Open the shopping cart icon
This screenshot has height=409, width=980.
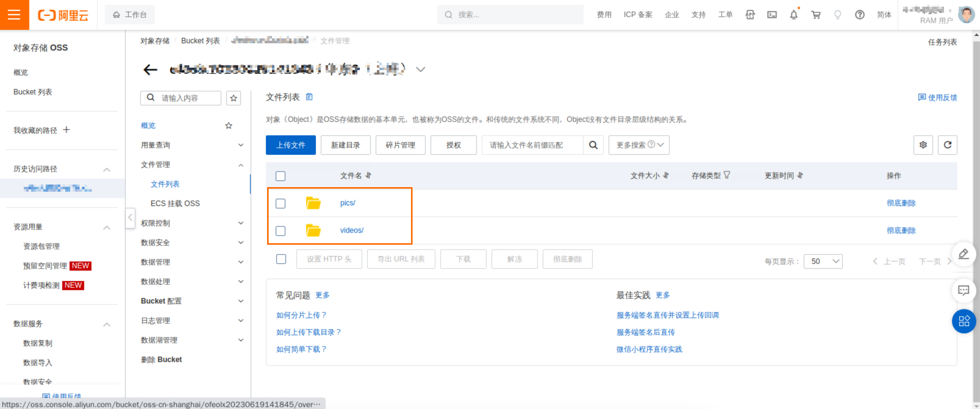click(816, 15)
